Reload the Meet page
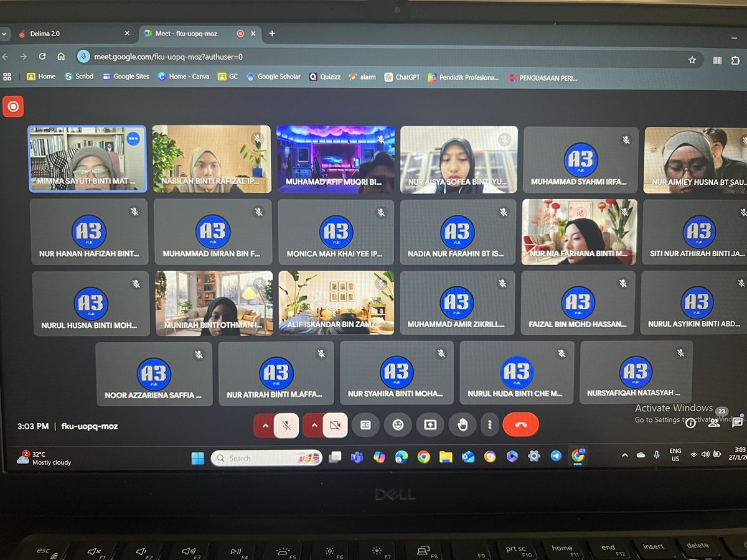The height and width of the screenshot is (560, 747). point(42,57)
